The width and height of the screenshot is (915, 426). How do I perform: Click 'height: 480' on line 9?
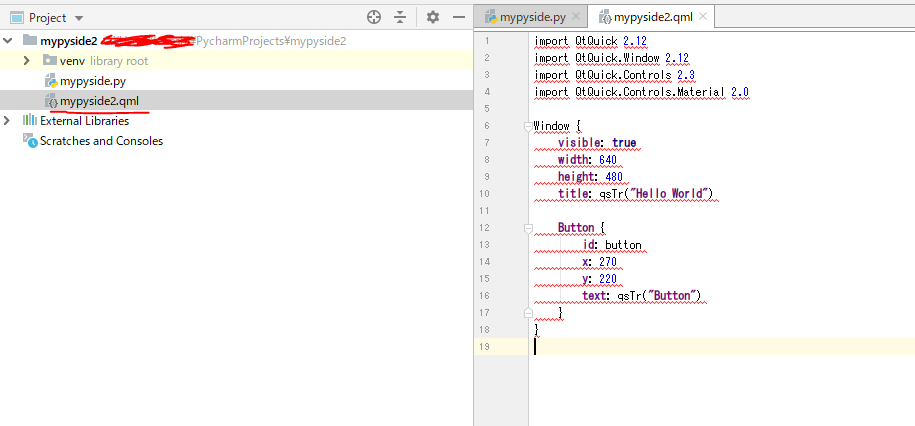coord(591,177)
